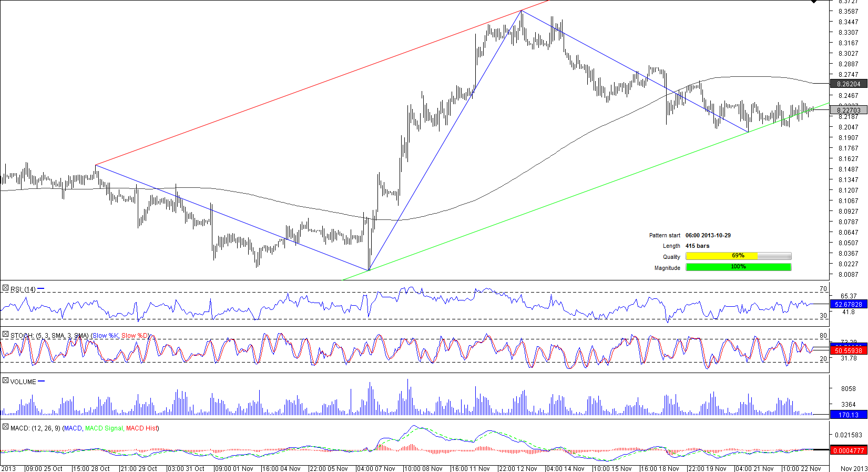Click the blue RSI line legend marker
Screen dimensions: 868x472
tap(41, 289)
